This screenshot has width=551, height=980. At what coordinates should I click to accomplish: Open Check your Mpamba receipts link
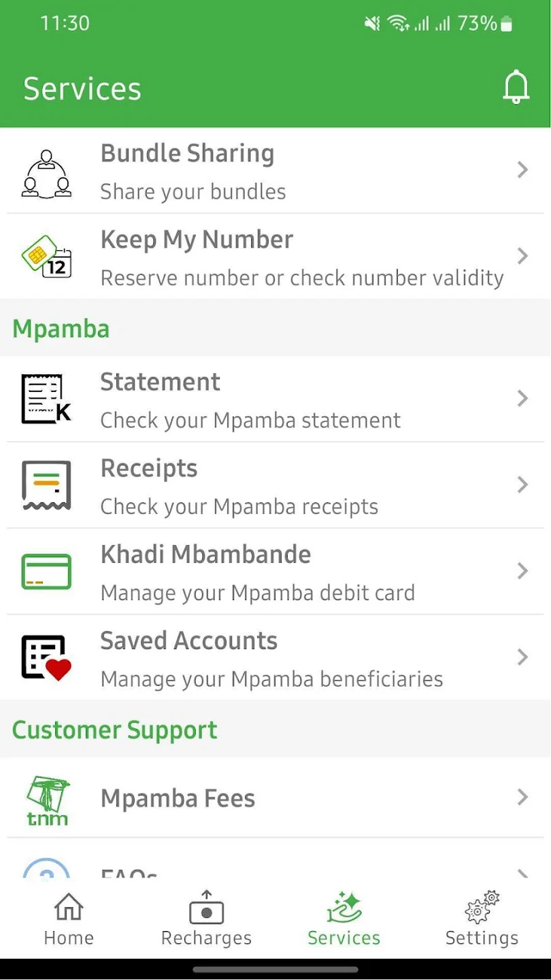[x=239, y=507]
